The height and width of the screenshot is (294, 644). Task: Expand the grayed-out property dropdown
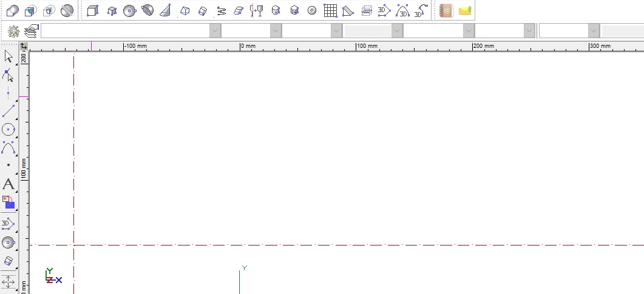[397, 30]
